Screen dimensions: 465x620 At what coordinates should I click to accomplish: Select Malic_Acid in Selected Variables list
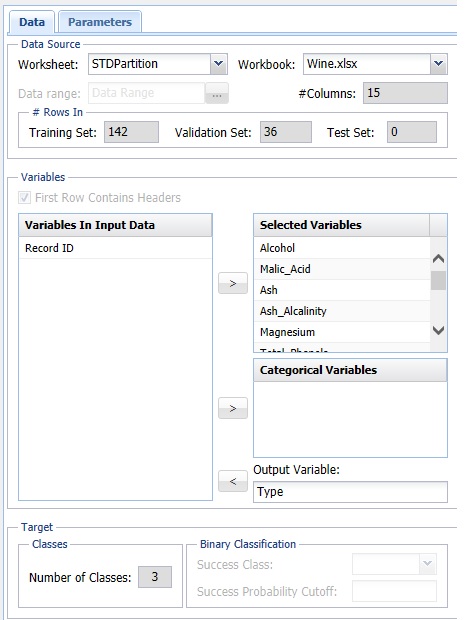click(342, 269)
